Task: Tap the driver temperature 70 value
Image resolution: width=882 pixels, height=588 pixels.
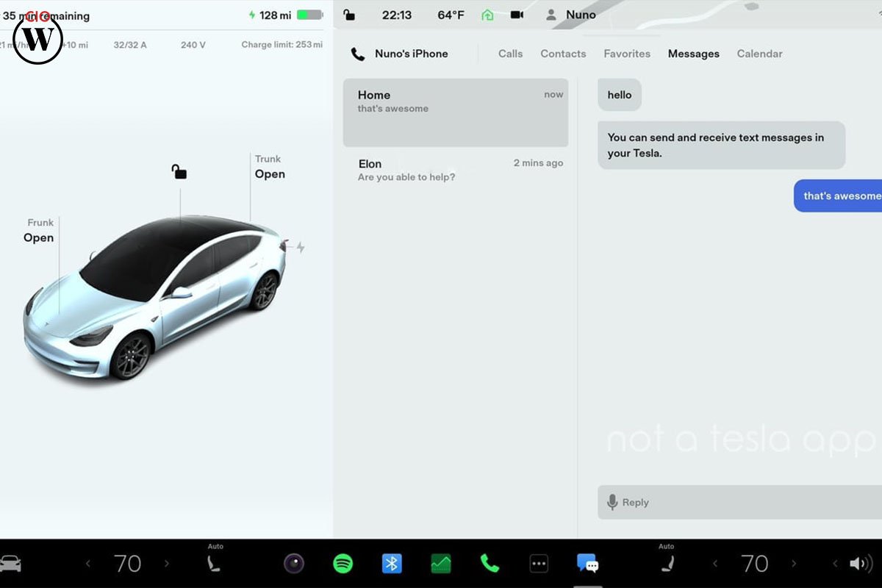Action: [127, 564]
